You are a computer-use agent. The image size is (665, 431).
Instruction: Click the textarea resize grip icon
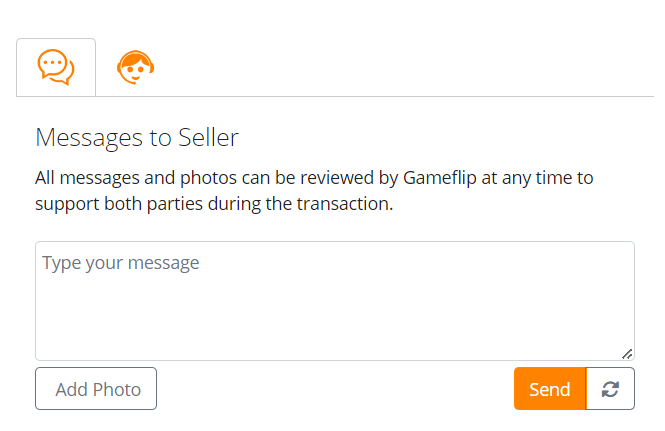[627, 353]
